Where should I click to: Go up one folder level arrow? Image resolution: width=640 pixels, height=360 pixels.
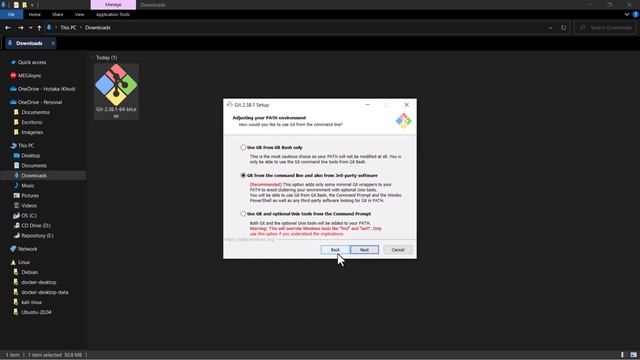tap(39, 28)
